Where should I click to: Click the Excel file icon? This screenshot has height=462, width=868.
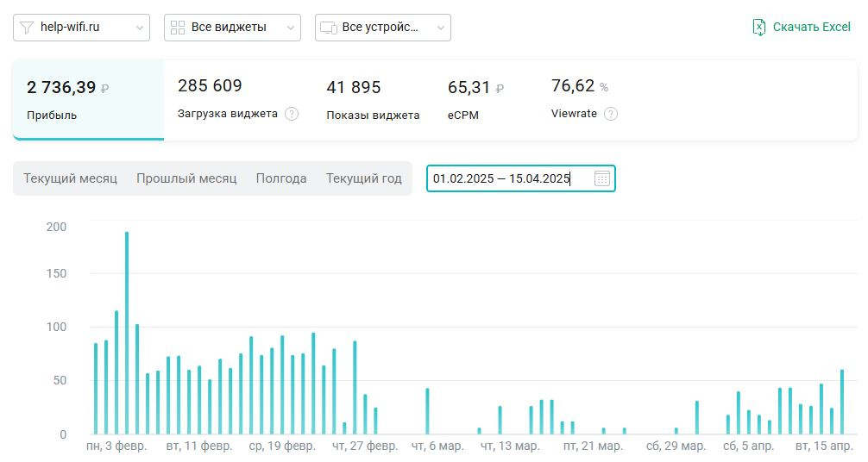click(x=759, y=27)
